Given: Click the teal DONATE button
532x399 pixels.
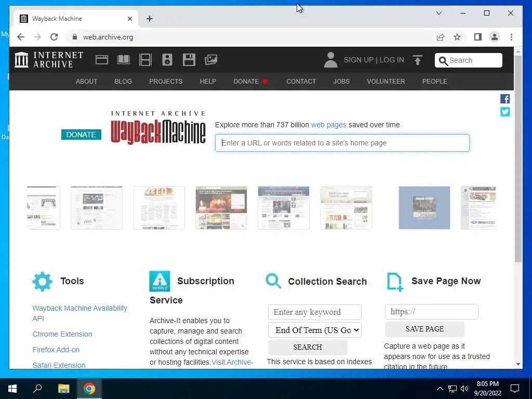Looking at the screenshot, I should click(81, 135).
